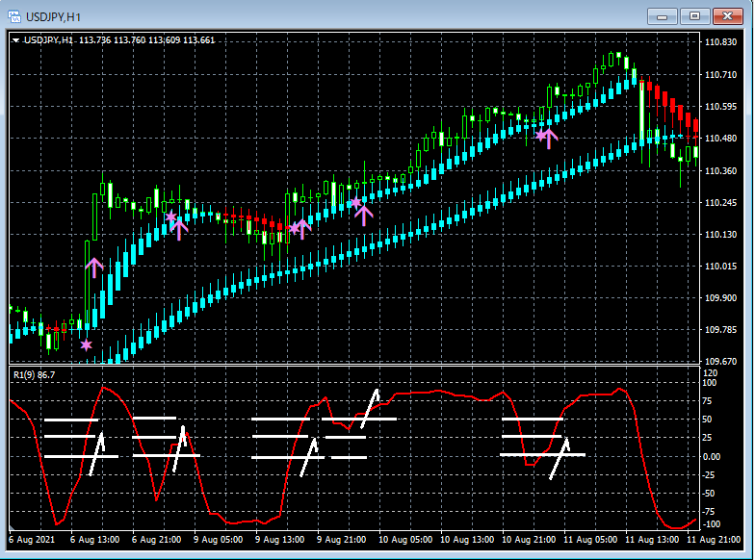
Task: Click the 9 Aug 13:00 time label
Action: [x=279, y=539]
